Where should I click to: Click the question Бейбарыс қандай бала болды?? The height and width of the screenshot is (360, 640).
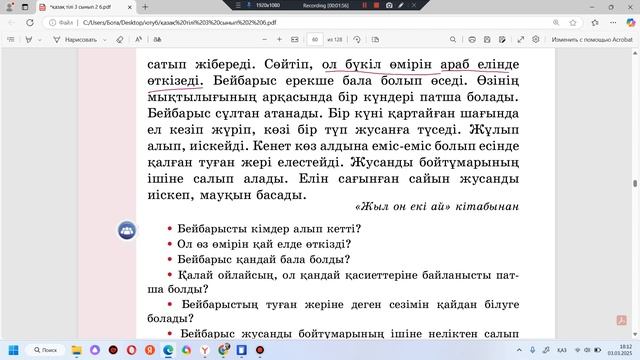tap(264, 260)
